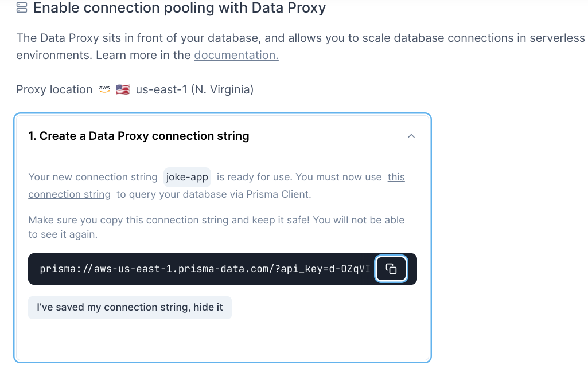Click the server icon beside the heading

point(22,8)
